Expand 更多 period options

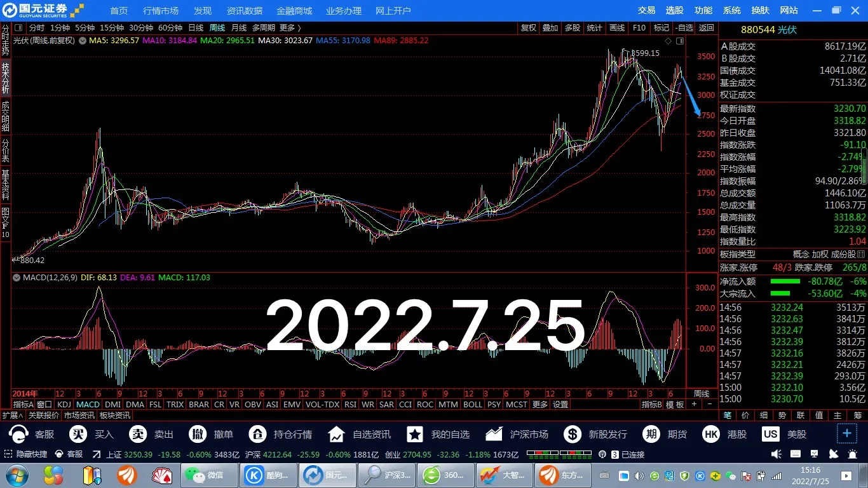(290, 28)
